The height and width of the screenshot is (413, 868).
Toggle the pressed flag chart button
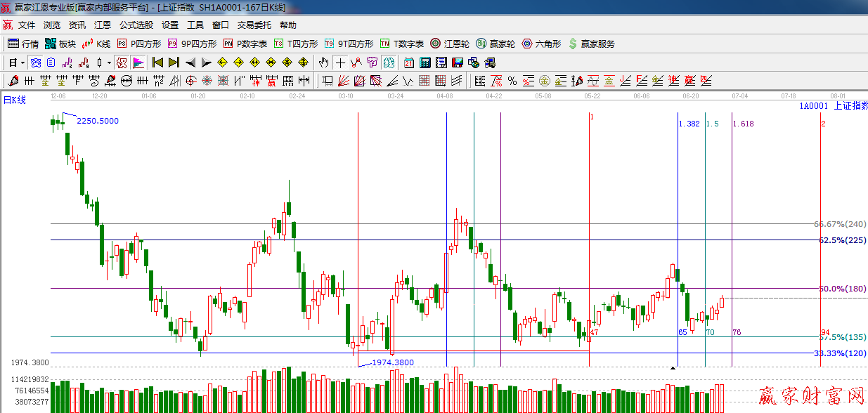[138, 63]
